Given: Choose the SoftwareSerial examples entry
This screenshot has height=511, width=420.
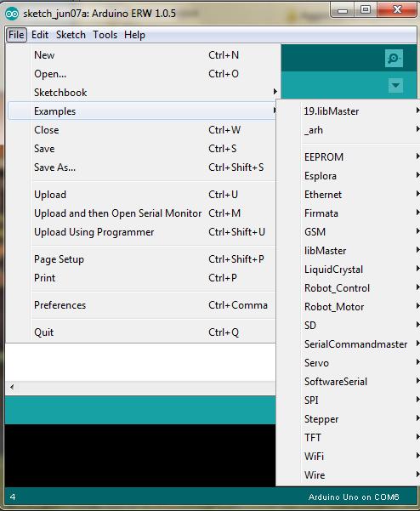Looking at the screenshot, I should [361, 381].
